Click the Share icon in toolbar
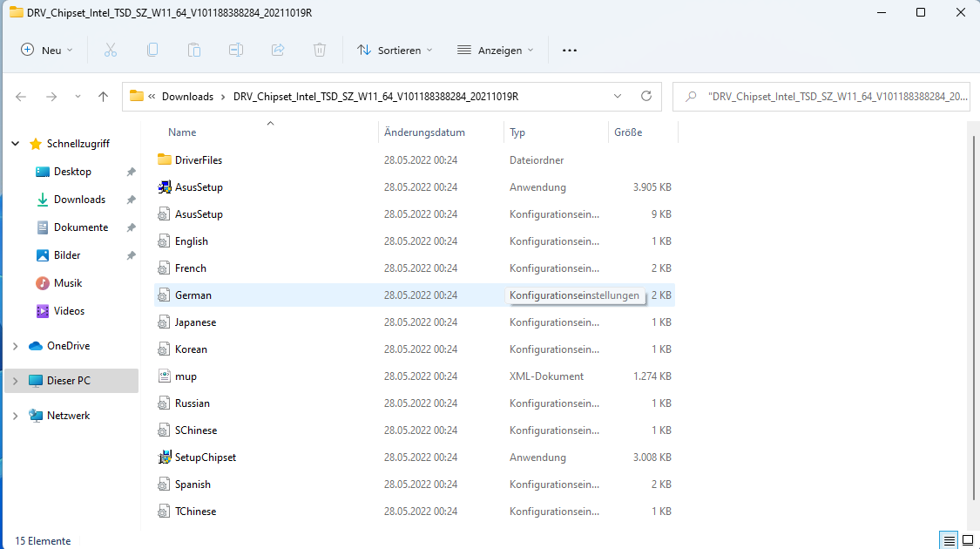 (278, 50)
